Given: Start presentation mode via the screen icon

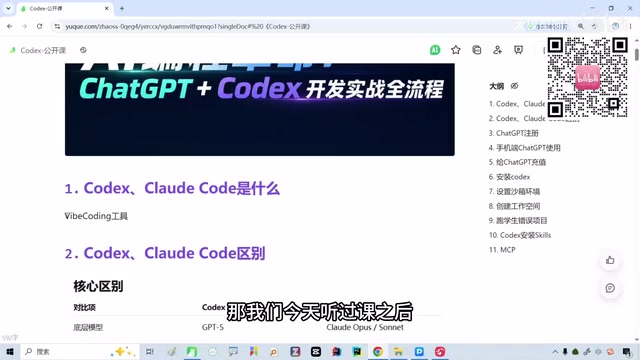Looking at the screenshot, I should (x=518, y=50).
